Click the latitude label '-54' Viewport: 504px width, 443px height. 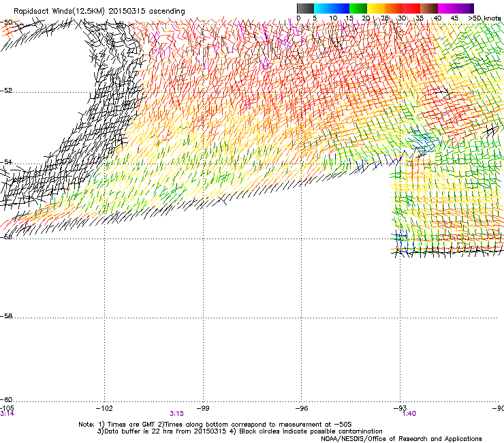pyautogui.click(x=6, y=162)
